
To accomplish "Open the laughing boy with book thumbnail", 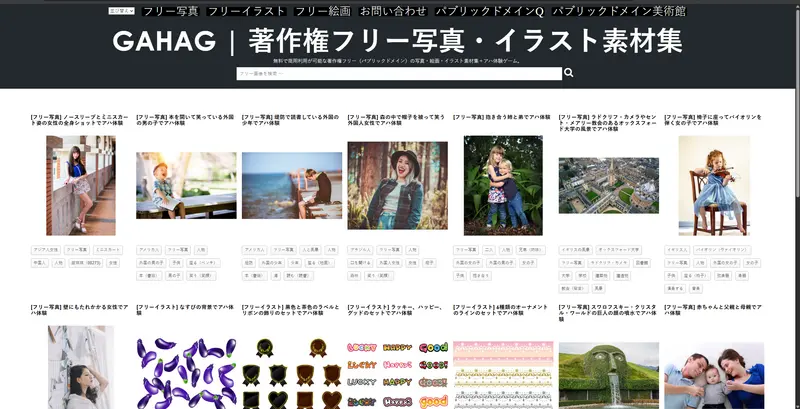I will pyautogui.click(x=186, y=185).
